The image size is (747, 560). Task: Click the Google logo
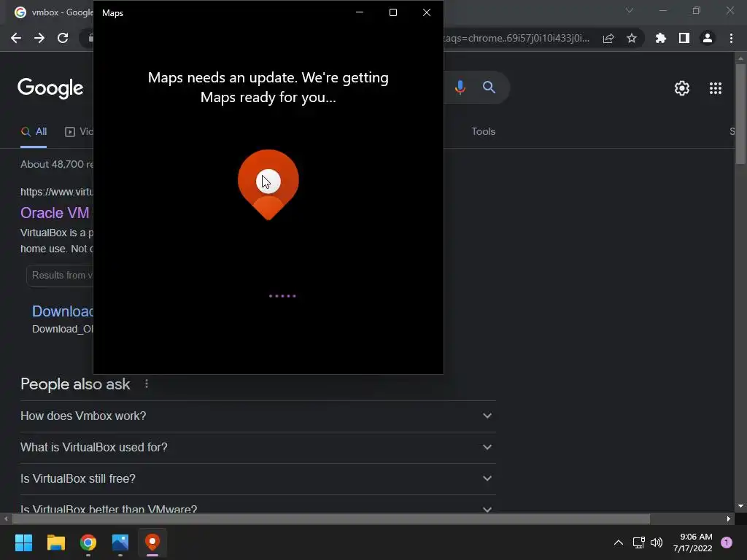(50, 88)
